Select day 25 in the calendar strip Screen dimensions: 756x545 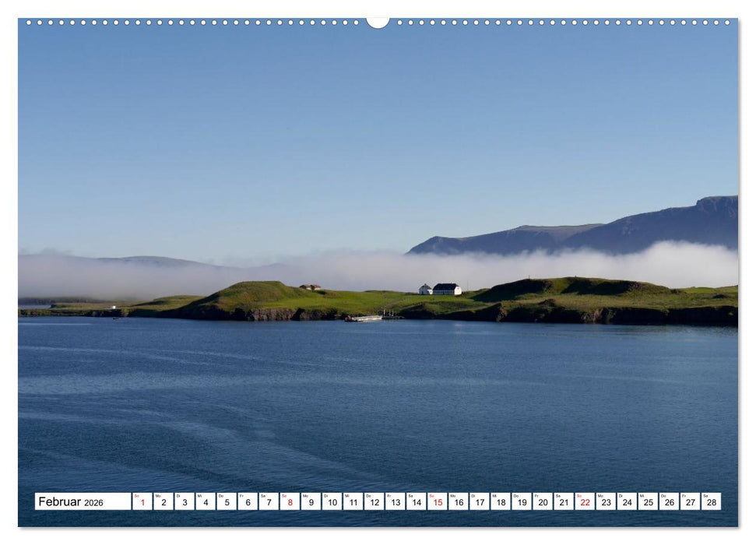point(647,502)
